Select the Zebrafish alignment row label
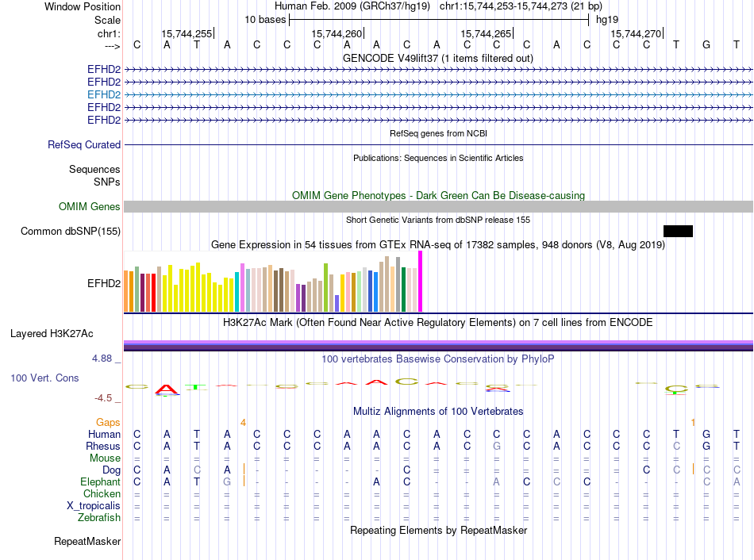 99,518
